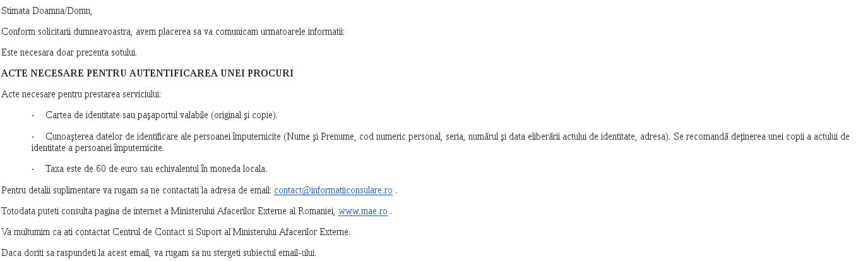Click the line Acte necesare pentru prestarea serviciului
868x261 pixels.
coord(81,94)
